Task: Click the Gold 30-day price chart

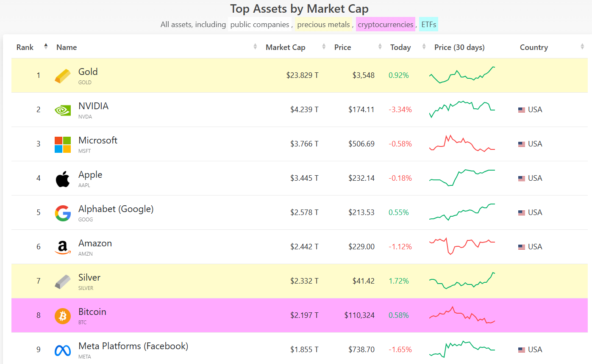Action: (462, 75)
